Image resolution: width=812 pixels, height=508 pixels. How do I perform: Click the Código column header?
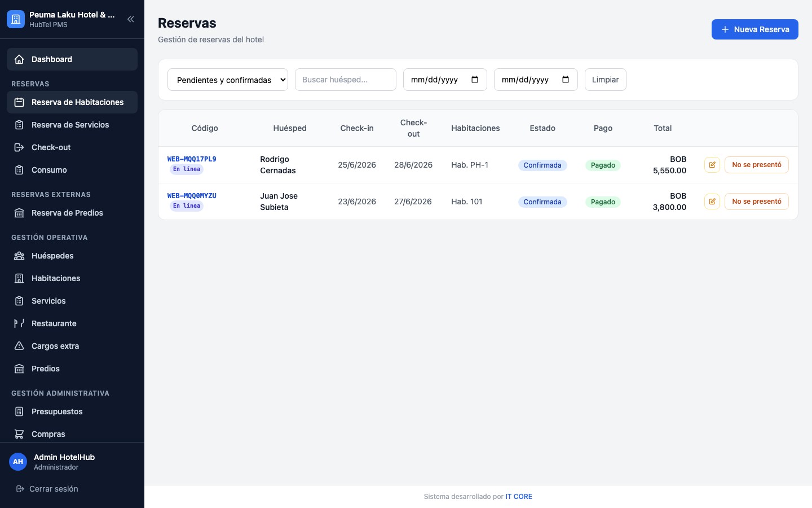coord(205,128)
